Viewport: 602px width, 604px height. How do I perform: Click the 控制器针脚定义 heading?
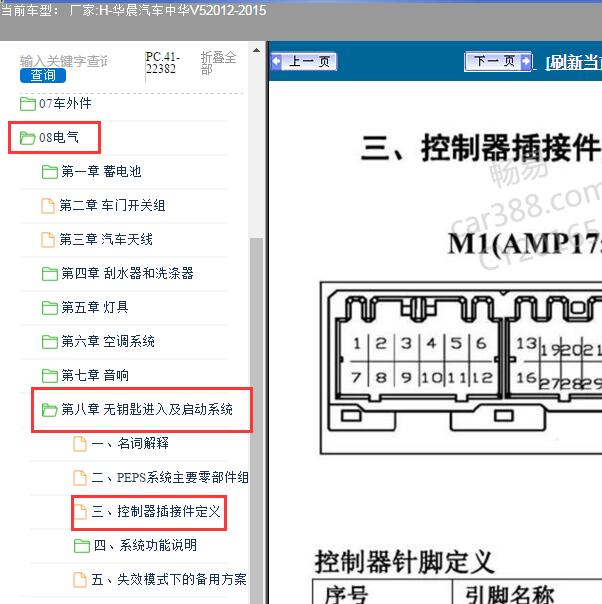pos(404,562)
